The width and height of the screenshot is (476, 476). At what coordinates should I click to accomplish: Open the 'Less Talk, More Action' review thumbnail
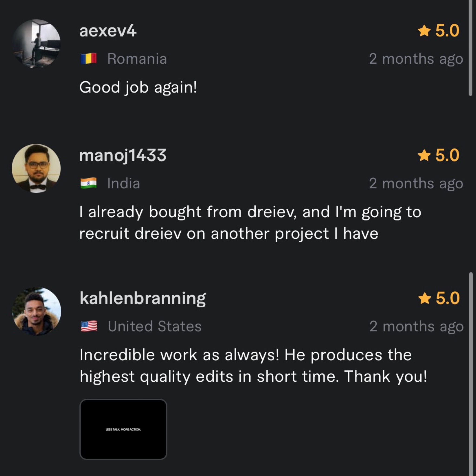pyautogui.click(x=123, y=430)
